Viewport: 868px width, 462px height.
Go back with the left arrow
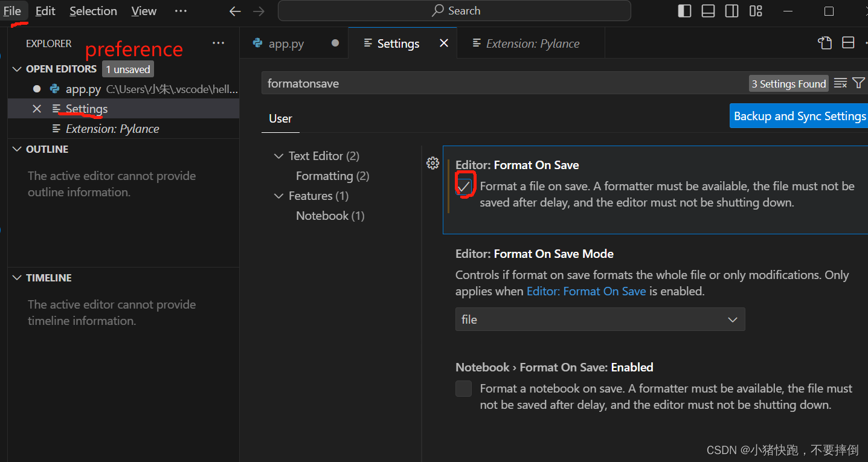235,11
